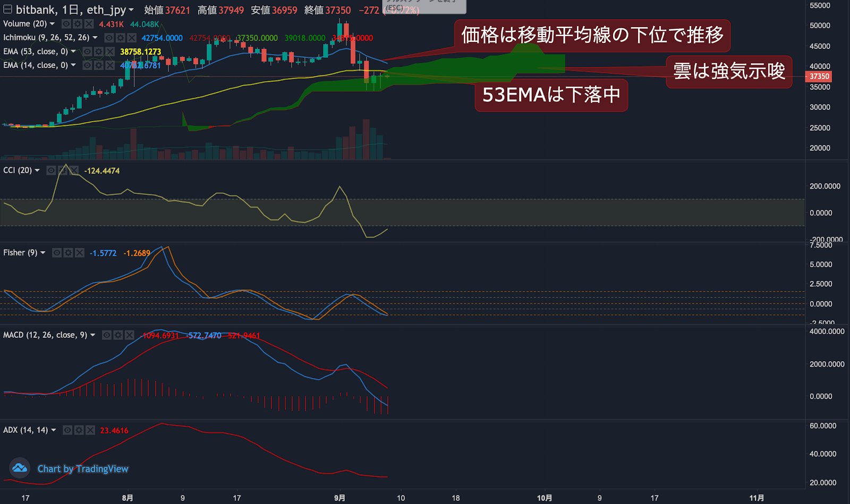Open the Chart by TradingView link
This screenshot has width=850, height=504.
[83, 469]
